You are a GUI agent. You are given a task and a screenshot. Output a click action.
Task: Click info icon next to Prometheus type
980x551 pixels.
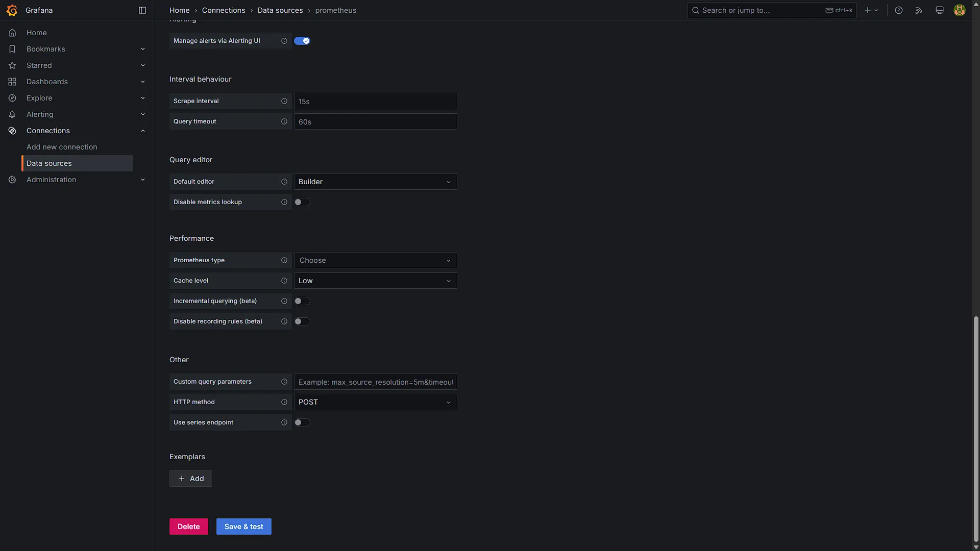284,260
